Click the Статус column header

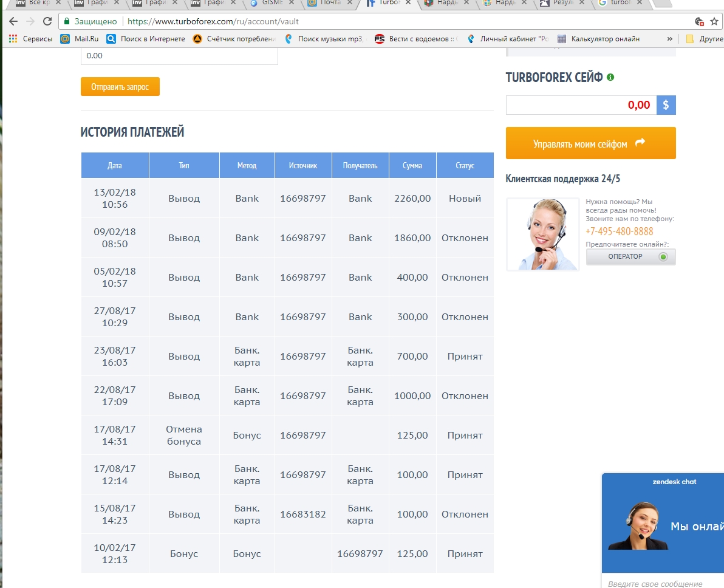coord(465,165)
